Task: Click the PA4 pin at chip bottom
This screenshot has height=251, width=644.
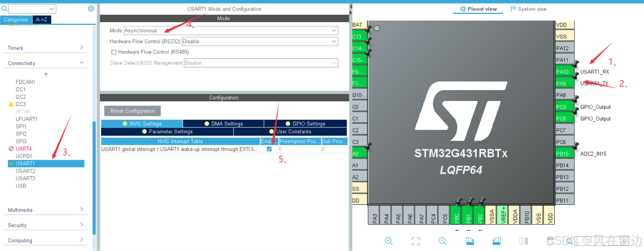Action: (386, 215)
